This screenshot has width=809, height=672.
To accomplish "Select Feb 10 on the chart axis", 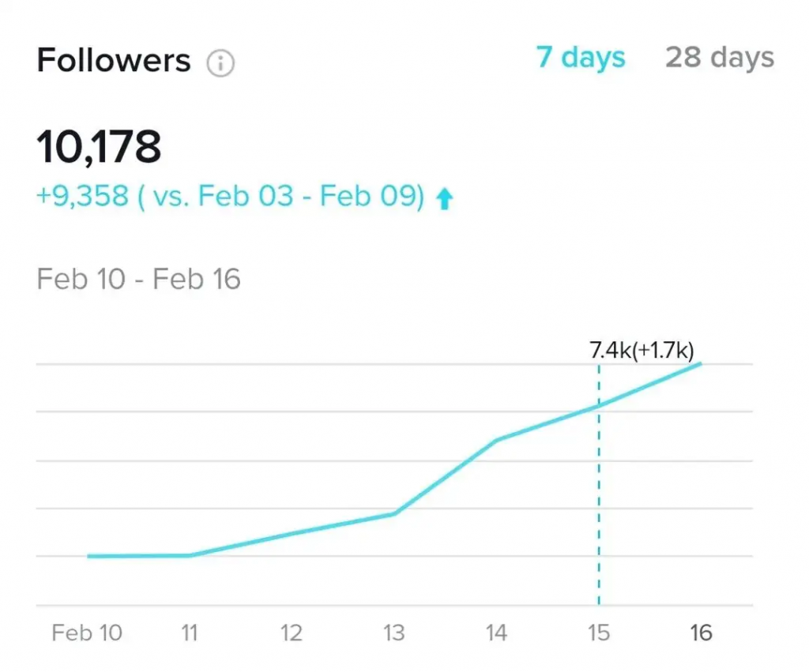I will (87, 633).
